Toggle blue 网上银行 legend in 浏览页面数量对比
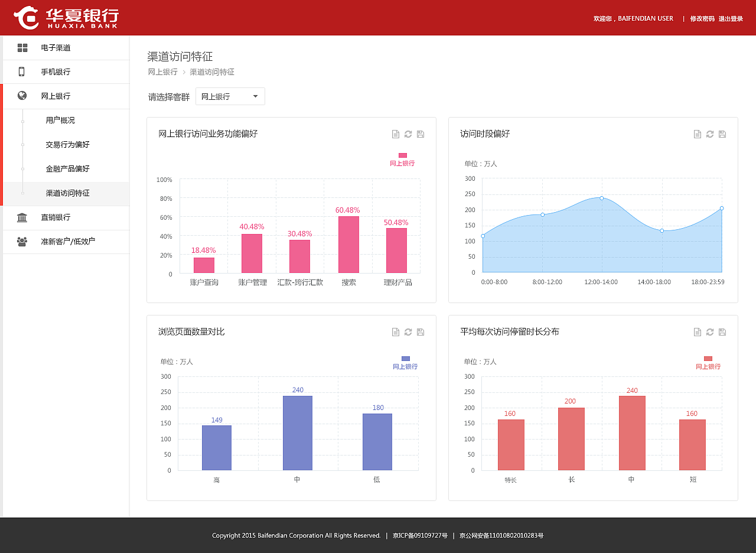Screen dimensions: 756x553 [x=405, y=363]
